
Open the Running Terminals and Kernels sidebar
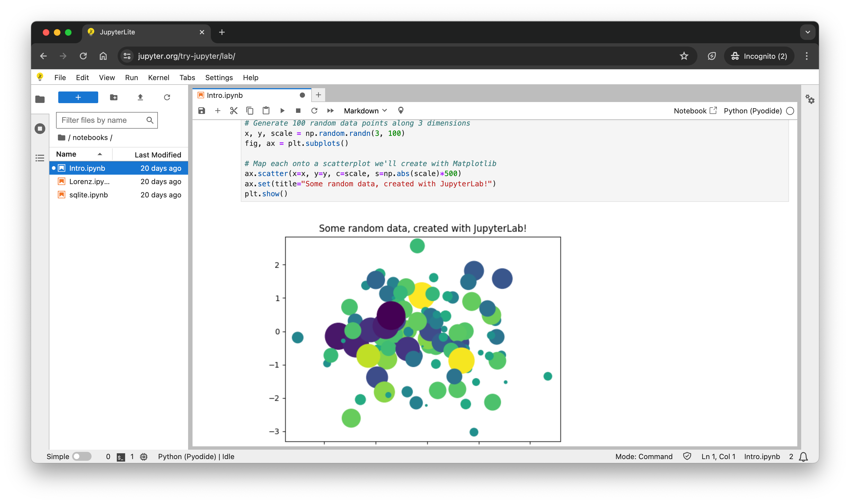(x=40, y=129)
